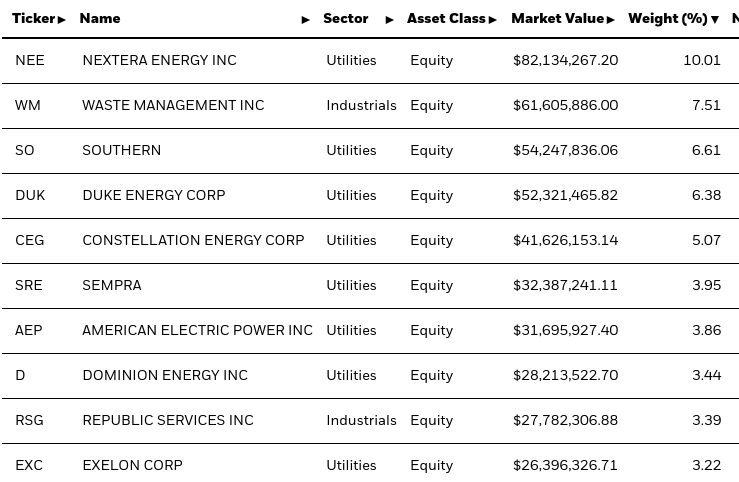
Task: Click the EXC ticker cell
Action: coord(28,465)
